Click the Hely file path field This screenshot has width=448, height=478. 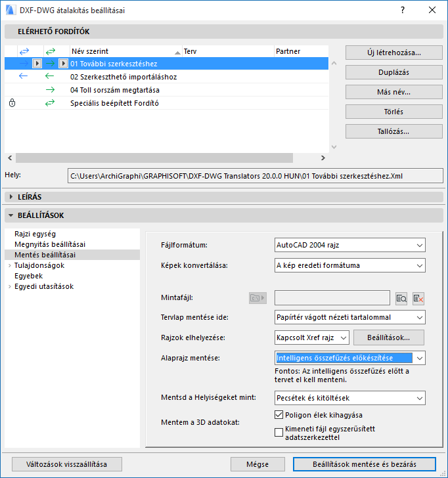pos(256,176)
